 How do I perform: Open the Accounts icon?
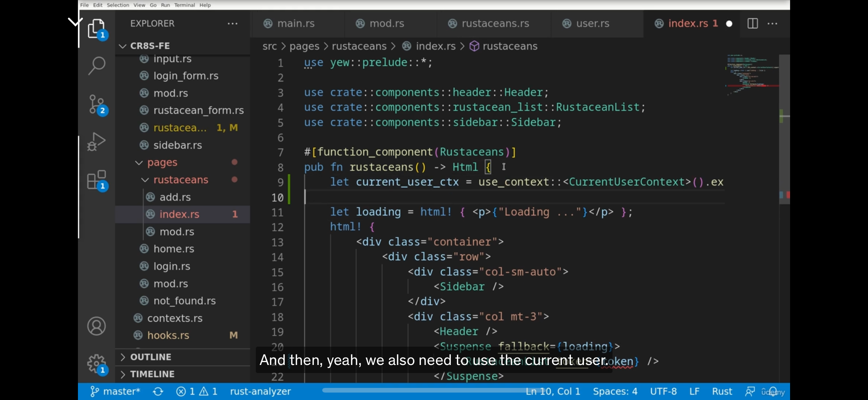pyautogui.click(x=96, y=326)
